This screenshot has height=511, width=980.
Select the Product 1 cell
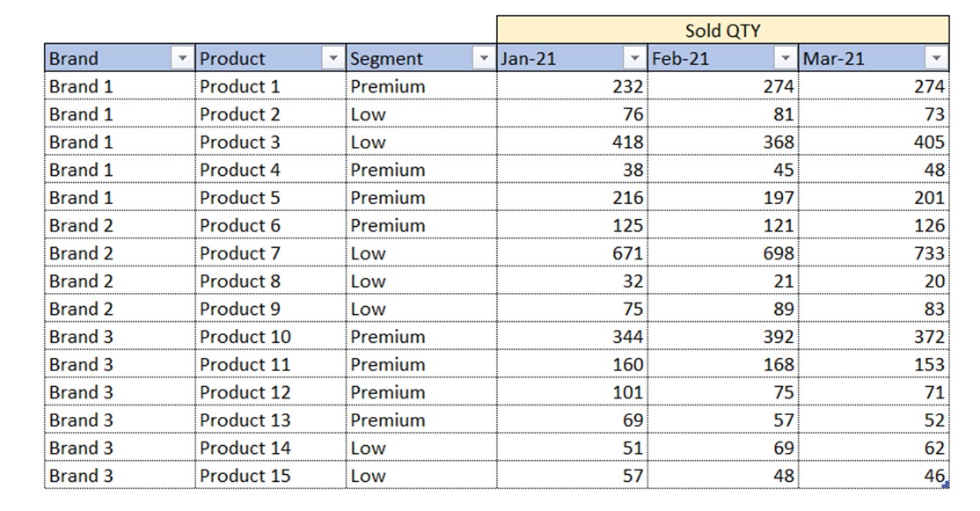[x=271, y=86]
